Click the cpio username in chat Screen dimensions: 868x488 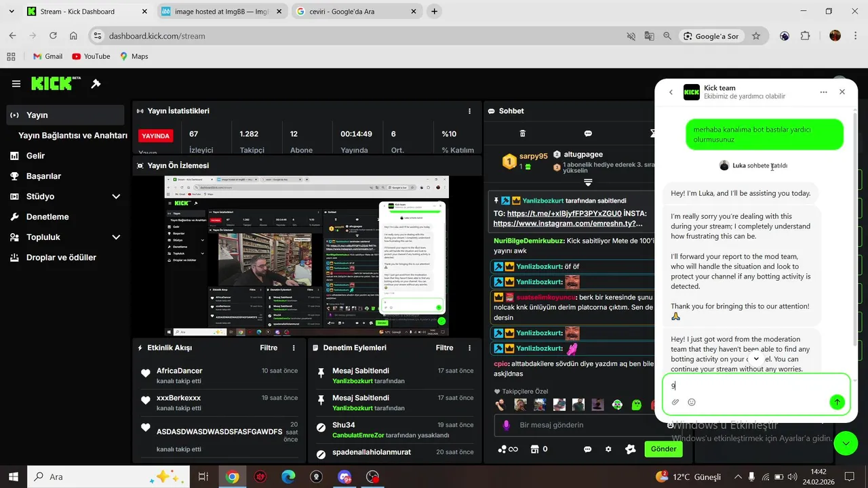tap(500, 363)
